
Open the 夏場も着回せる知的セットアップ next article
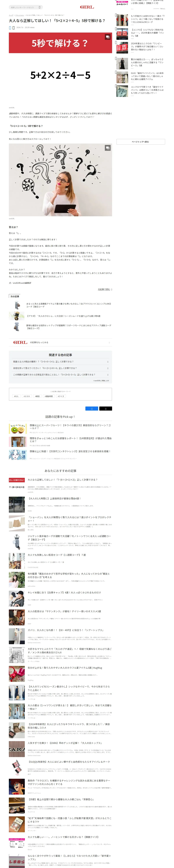(60, 327)
